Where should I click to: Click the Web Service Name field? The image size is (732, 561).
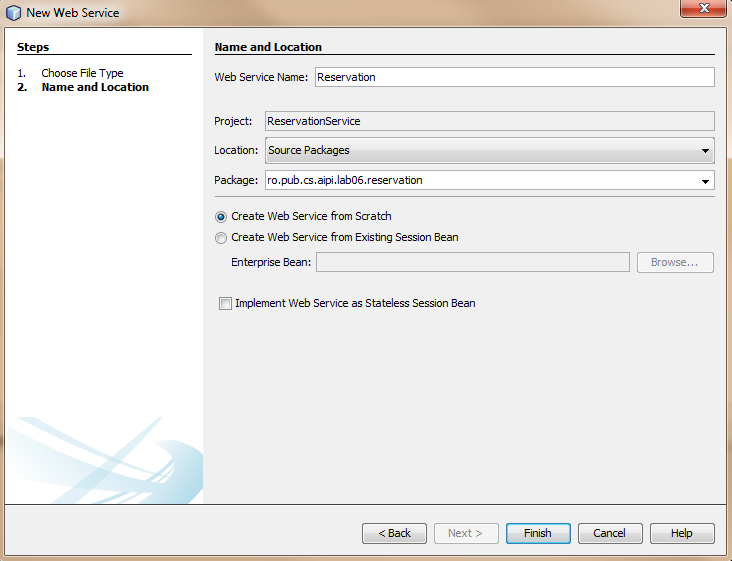click(514, 77)
